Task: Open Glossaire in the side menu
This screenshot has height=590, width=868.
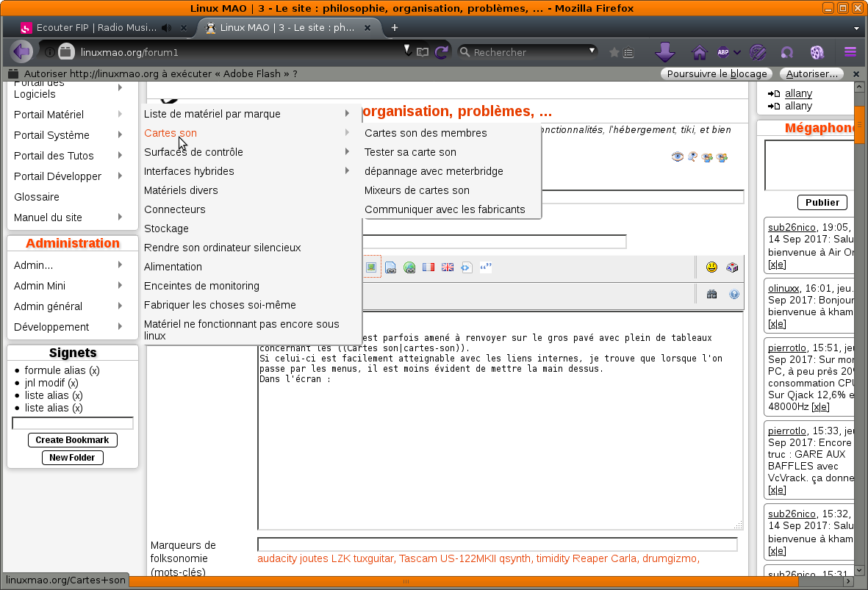Action: pos(37,196)
